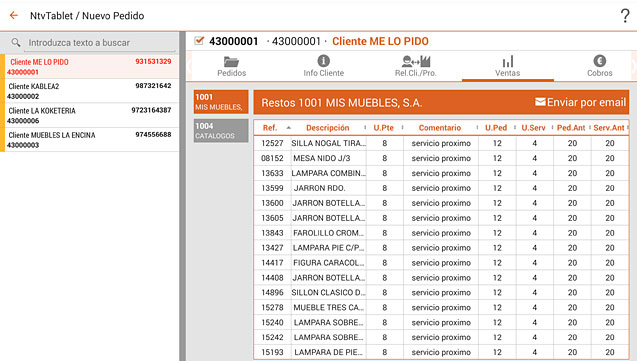Click the Cobros euro coin icon
The image size is (637, 361).
click(x=600, y=61)
